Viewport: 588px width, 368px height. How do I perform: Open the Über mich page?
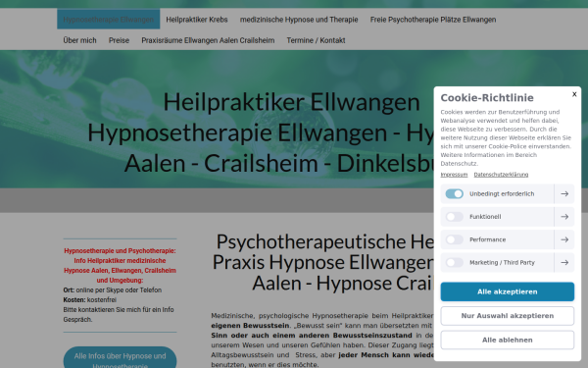(79, 40)
